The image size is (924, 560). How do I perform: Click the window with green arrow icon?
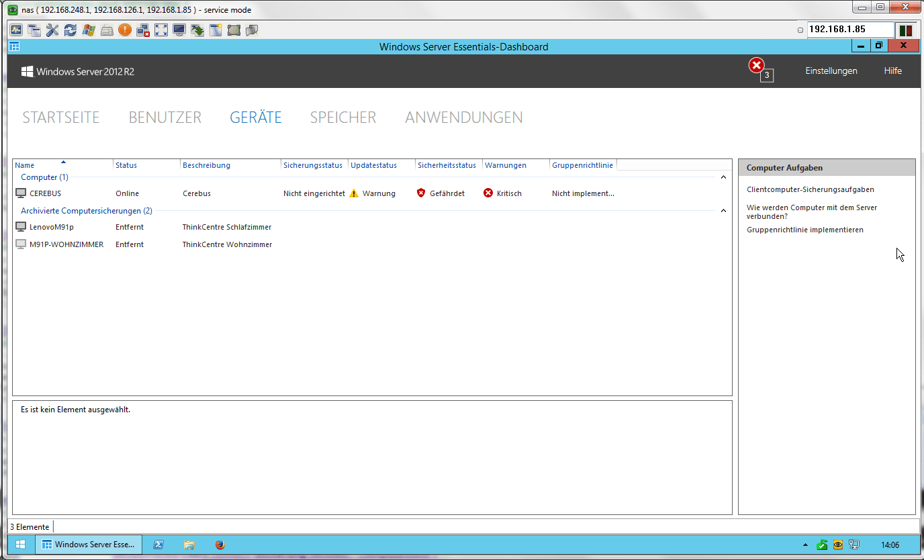click(x=197, y=30)
